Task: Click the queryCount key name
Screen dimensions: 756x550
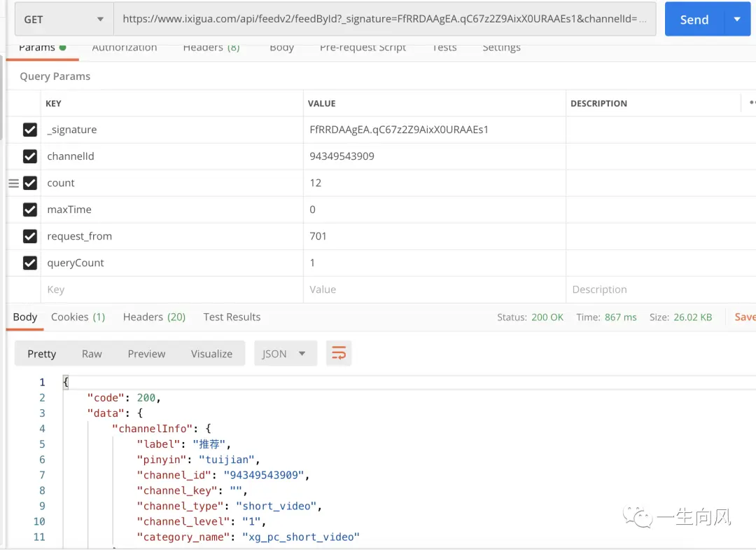Action: [75, 263]
